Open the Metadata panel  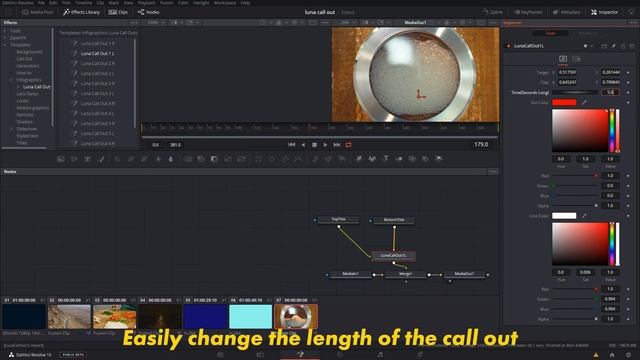(x=567, y=12)
